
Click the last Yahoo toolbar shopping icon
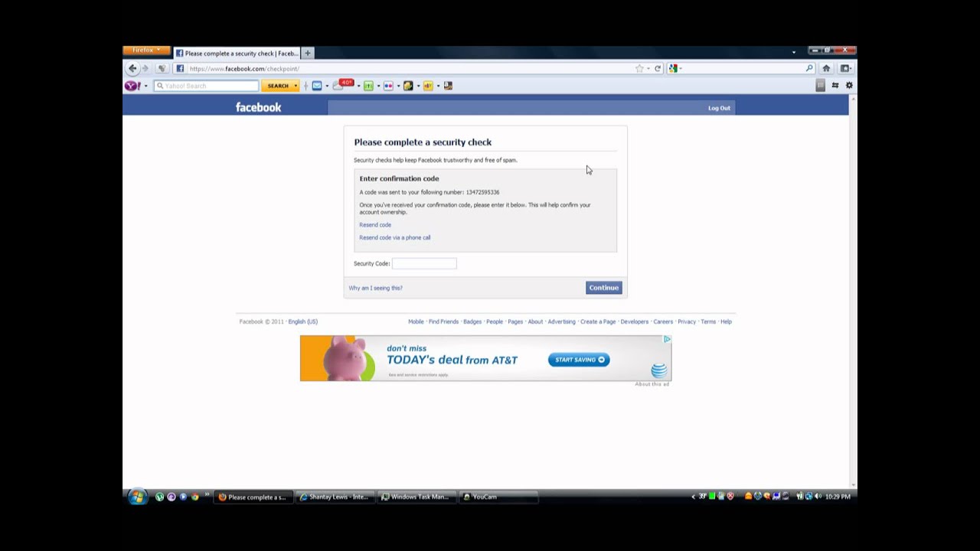pos(448,86)
